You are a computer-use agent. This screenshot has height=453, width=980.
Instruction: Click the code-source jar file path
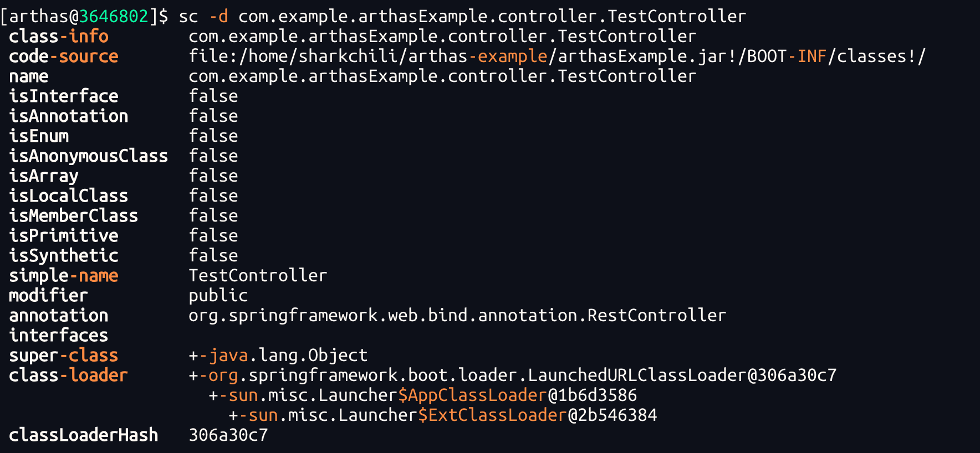click(557, 56)
